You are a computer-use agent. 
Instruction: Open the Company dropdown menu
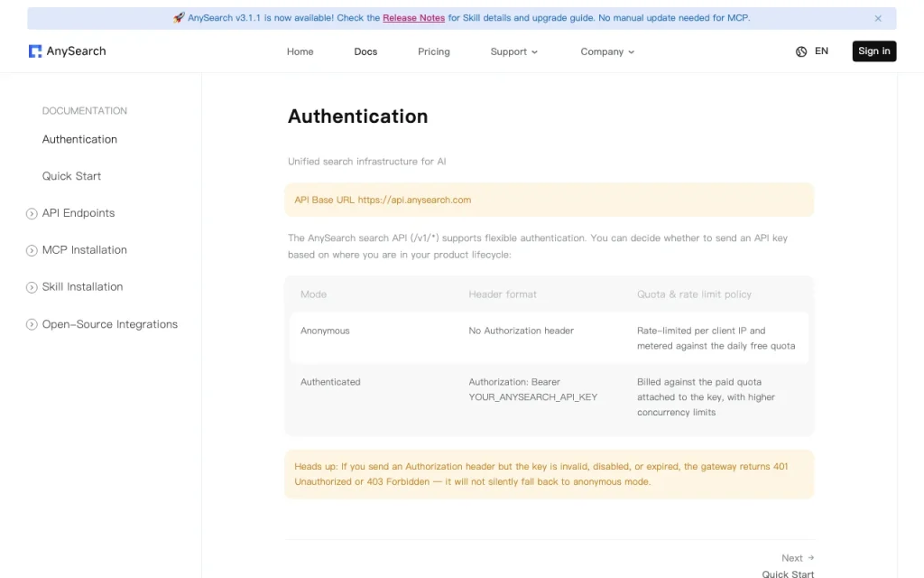coord(607,51)
